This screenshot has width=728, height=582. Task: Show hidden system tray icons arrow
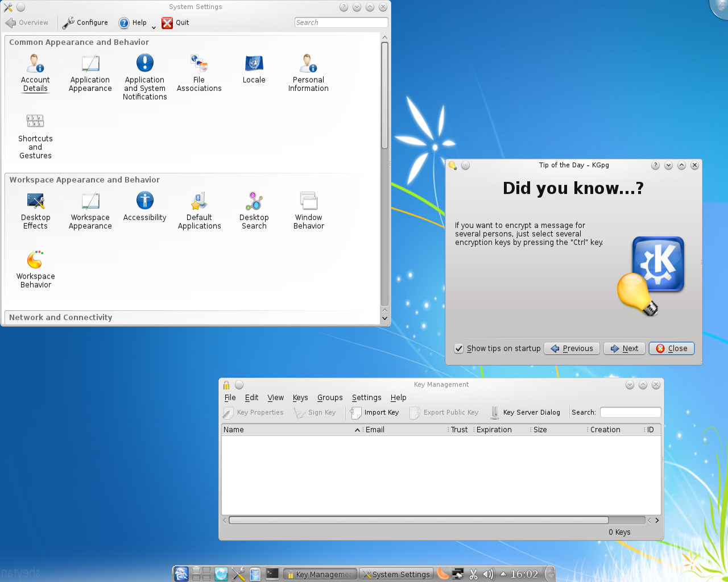pyautogui.click(x=503, y=574)
